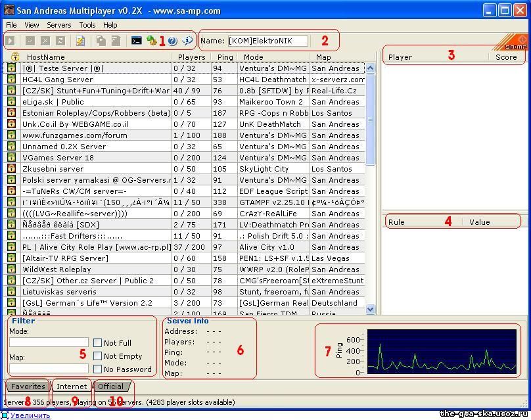Open the View menu

(x=32, y=25)
